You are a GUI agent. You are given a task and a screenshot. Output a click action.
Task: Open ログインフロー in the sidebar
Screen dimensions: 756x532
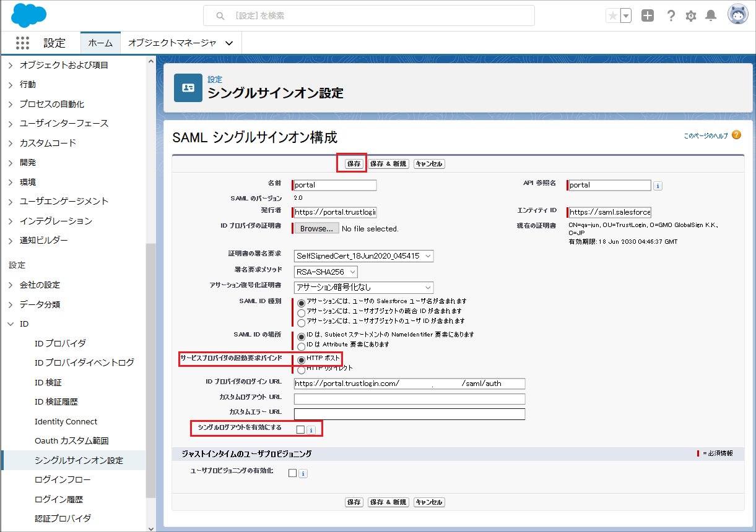click(63, 480)
